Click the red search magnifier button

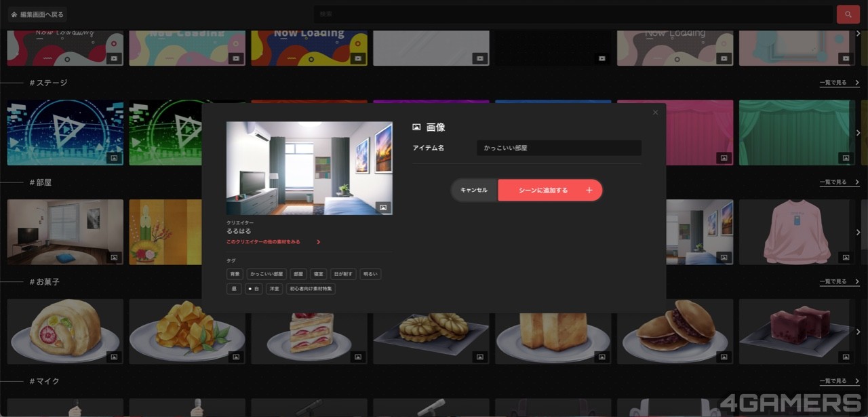[848, 14]
